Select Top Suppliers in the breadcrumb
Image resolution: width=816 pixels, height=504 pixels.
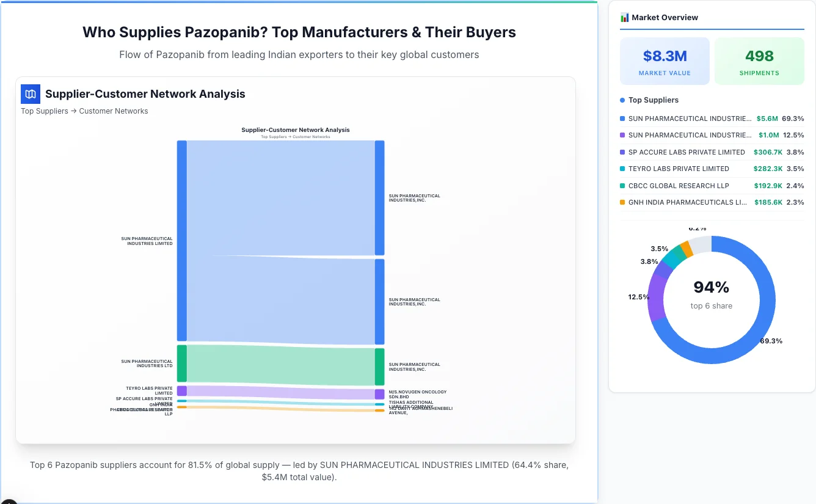pyautogui.click(x=45, y=111)
